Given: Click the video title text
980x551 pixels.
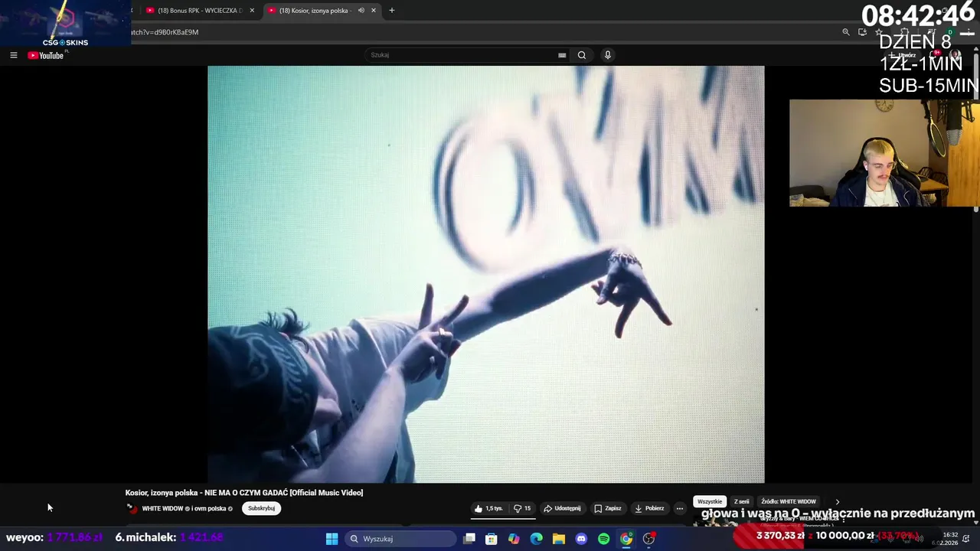Looking at the screenshot, I should click(244, 493).
